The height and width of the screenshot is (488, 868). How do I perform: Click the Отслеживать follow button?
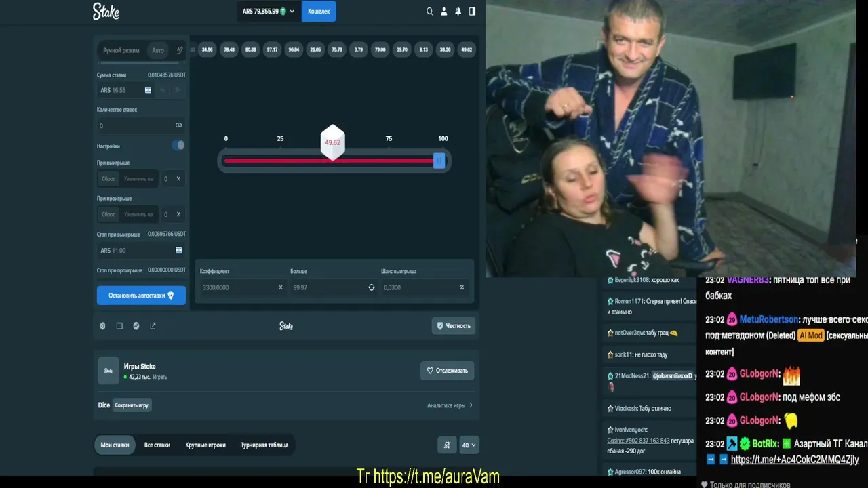point(447,371)
